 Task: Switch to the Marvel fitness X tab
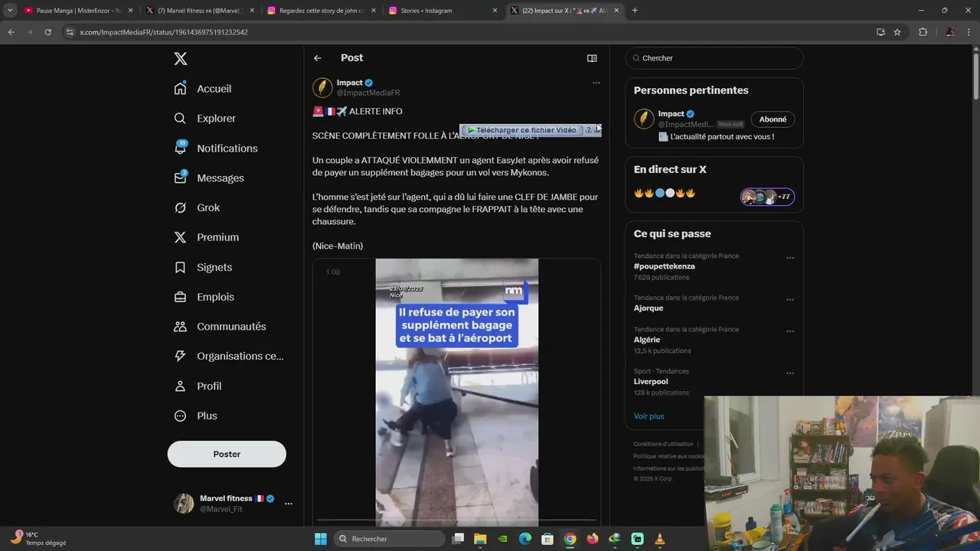click(200, 11)
